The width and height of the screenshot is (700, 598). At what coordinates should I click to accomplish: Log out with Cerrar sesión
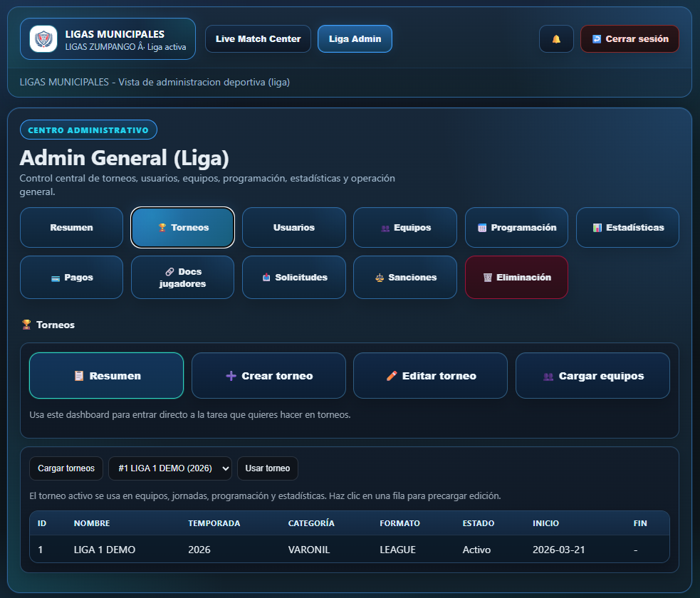tap(630, 39)
